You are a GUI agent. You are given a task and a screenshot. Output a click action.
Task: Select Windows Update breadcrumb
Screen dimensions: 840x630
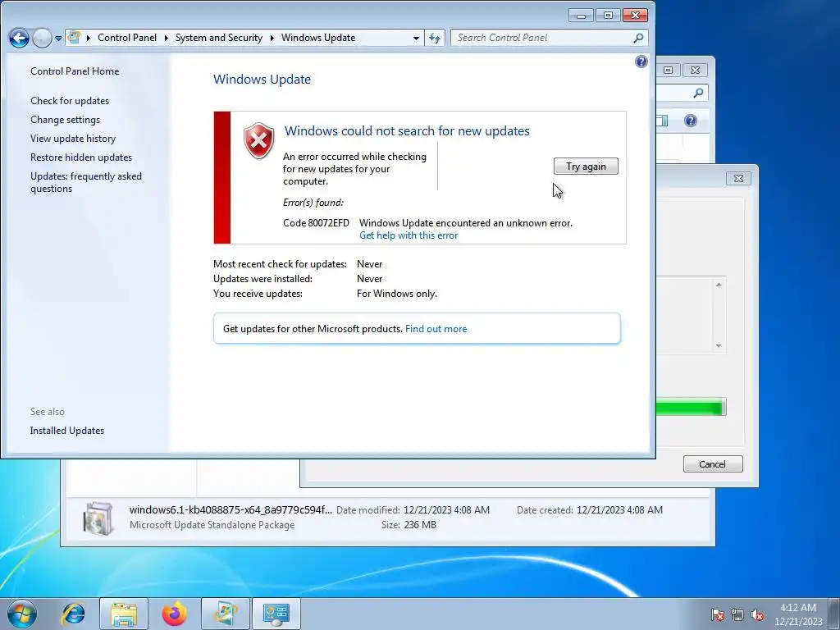[318, 38]
